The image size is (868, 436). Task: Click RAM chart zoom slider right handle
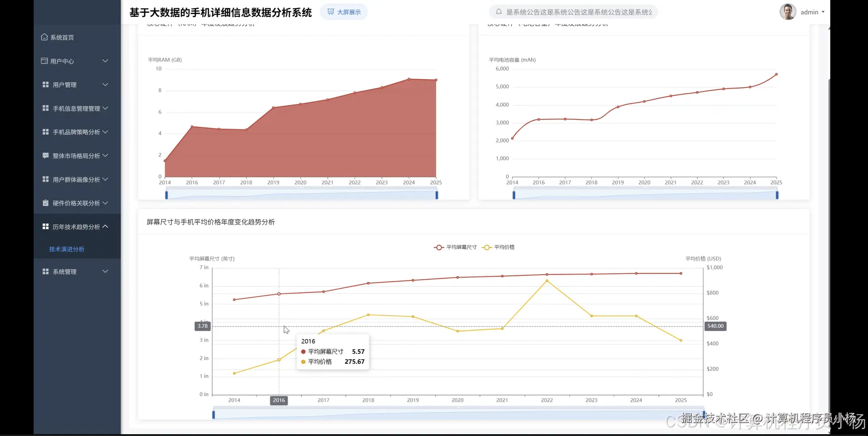(437, 195)
